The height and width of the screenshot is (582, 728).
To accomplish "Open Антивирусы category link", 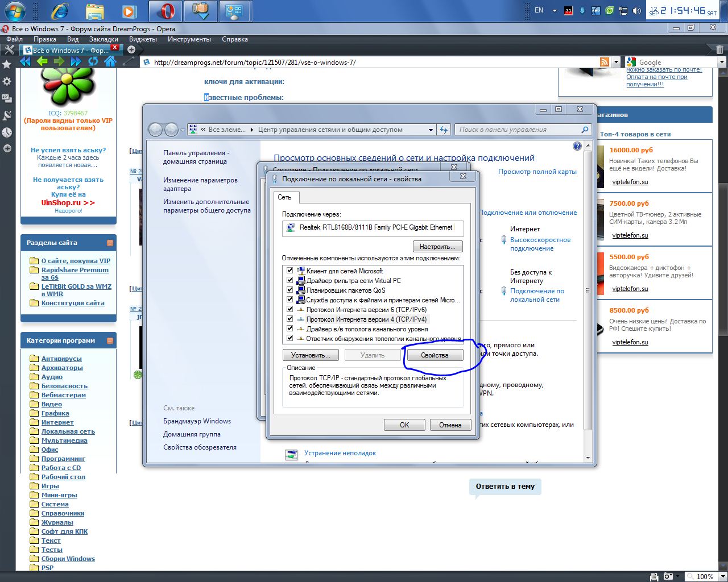I will click(x=61, y=359).
